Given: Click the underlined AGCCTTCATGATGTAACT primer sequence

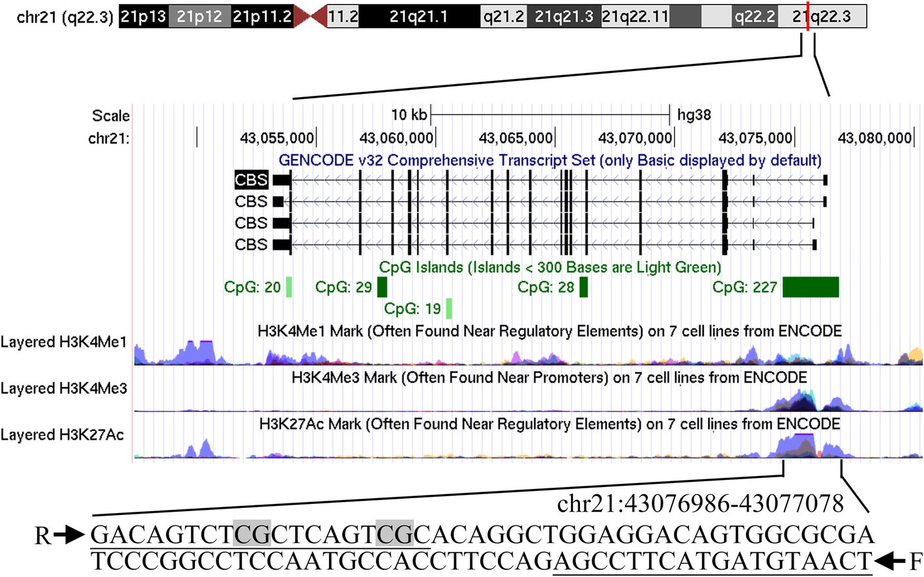Looking at the screenshot, I should (x=712, y=561).
